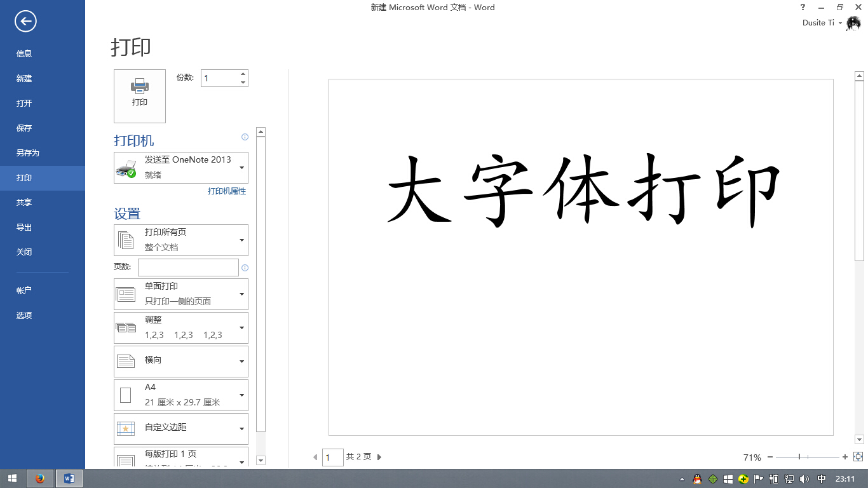Open QQ penguin icon in the tray
The width and height of the screenshot is (868, 488).
697,478
